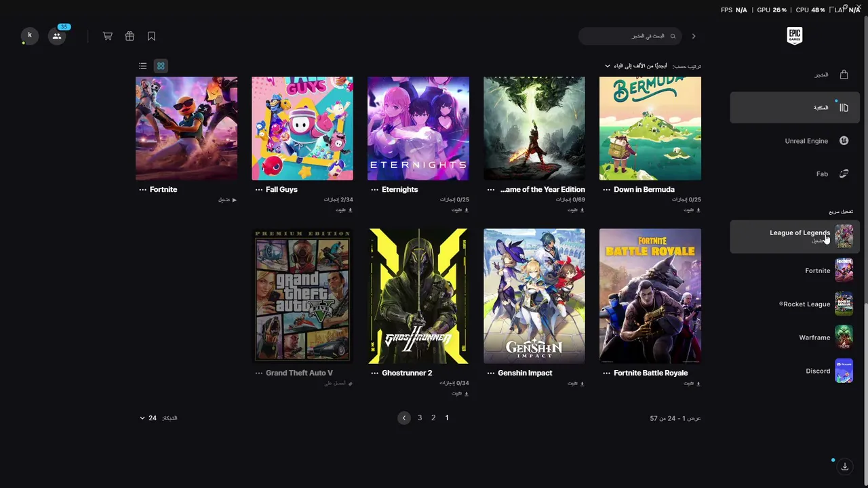The width and height of the screenshot is (868, 488).
Task: Open options for Fortnite Battle Royale
Action: pyautogui.click(x=606, y=373)
